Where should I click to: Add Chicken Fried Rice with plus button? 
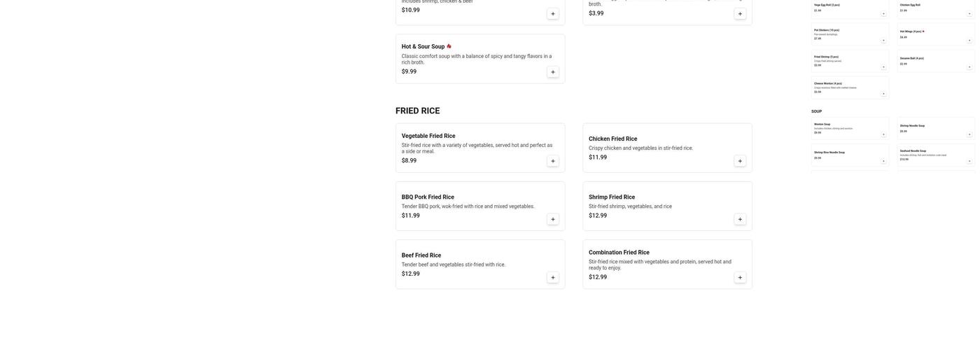[740, 161]
